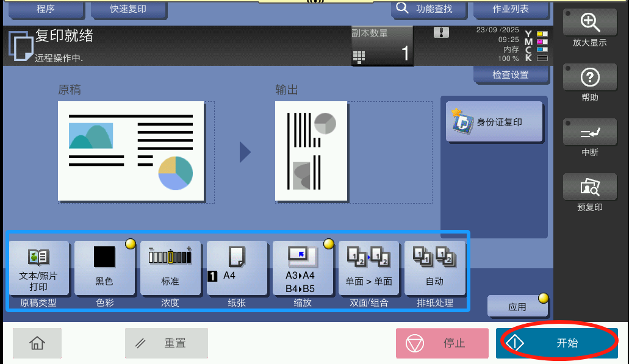Go to home screen via house icon
629x364 pixels.
pos(37,343)
